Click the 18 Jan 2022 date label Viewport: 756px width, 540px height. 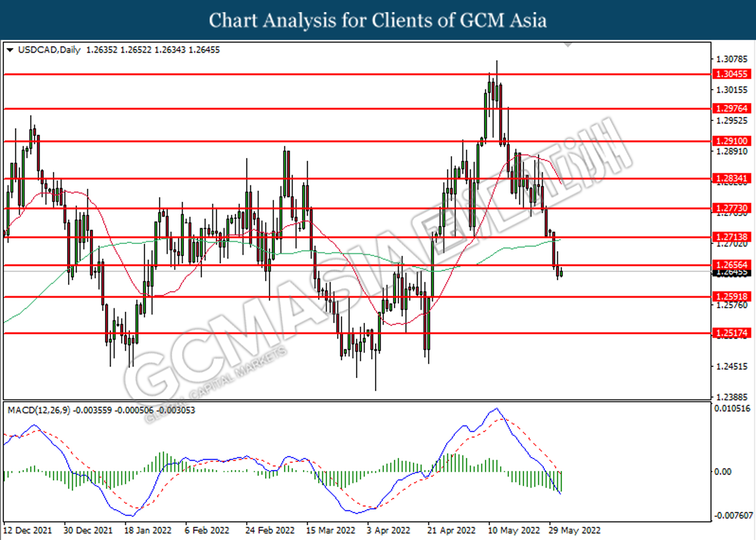click(148, 530)
